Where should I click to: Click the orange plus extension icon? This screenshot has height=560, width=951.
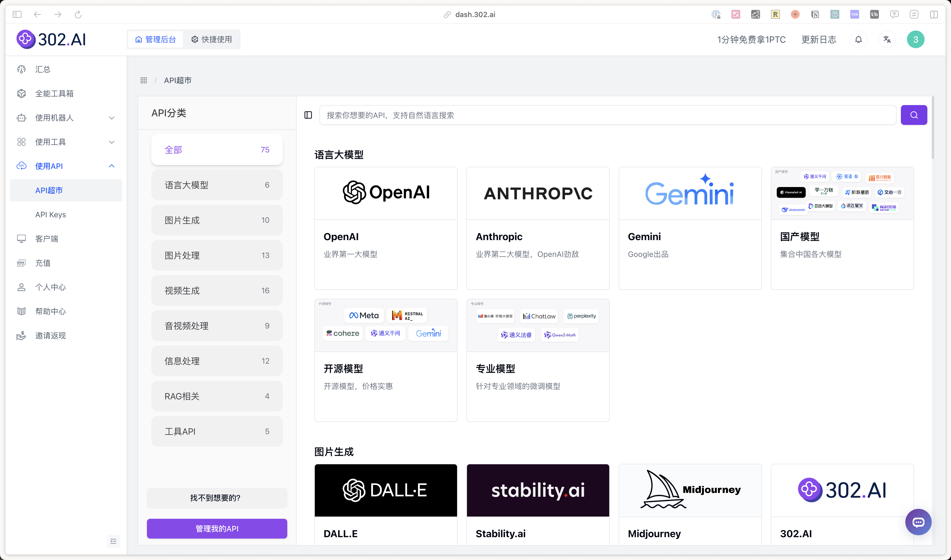[795, 14]
